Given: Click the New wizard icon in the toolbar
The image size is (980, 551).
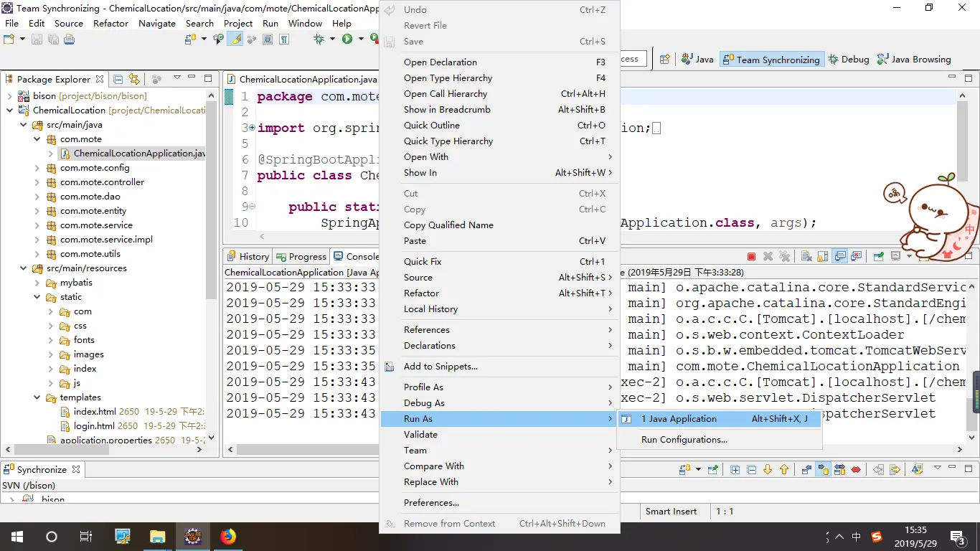Looking at the screenshot, I should click(9, 39).
